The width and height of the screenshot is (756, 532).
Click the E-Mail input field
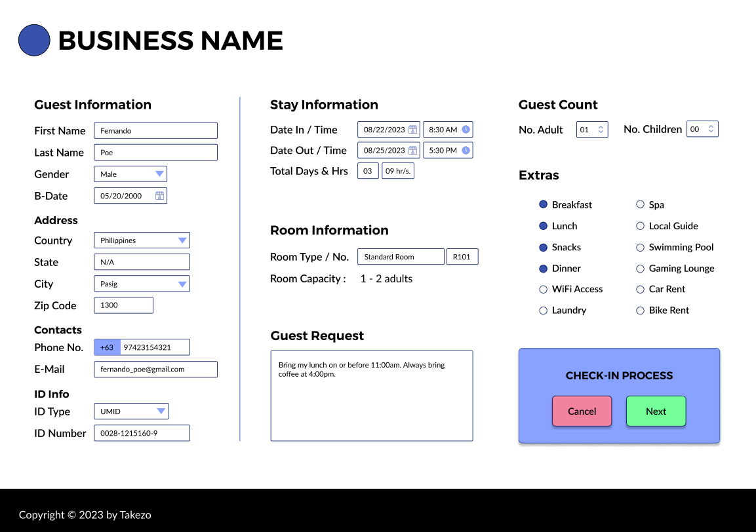click(156, 369)
